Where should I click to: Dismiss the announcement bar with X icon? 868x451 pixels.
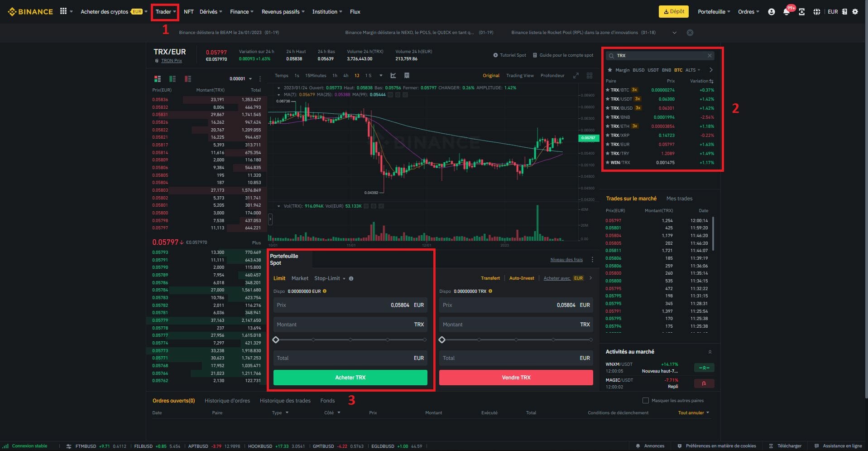[690, 33]
